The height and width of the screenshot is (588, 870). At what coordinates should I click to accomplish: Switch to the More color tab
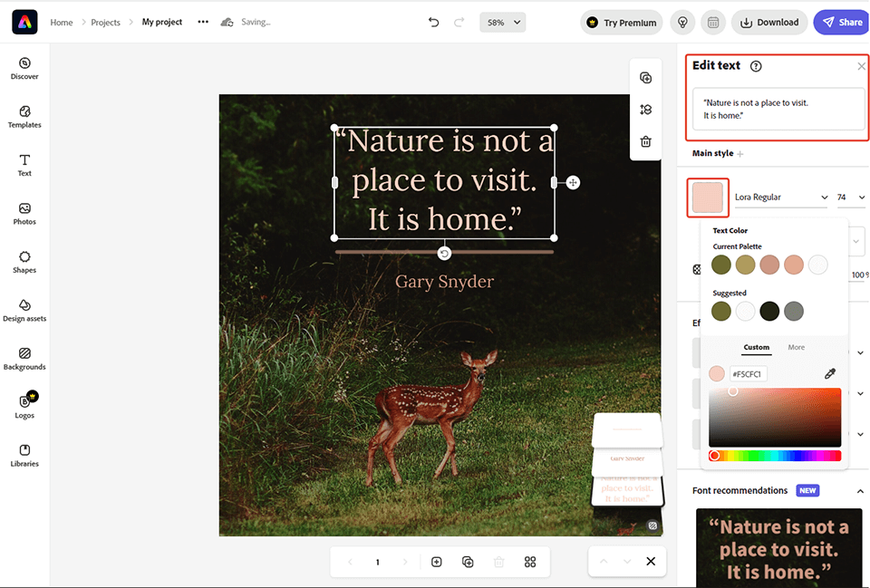click(x=797, y=347)
